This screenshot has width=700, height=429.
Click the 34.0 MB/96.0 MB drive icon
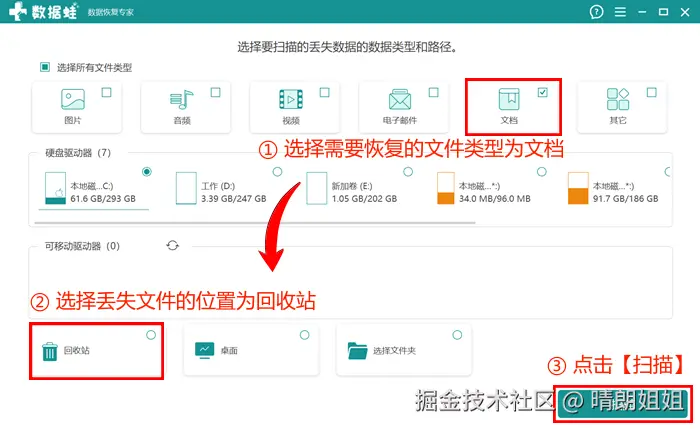[446, 188]
